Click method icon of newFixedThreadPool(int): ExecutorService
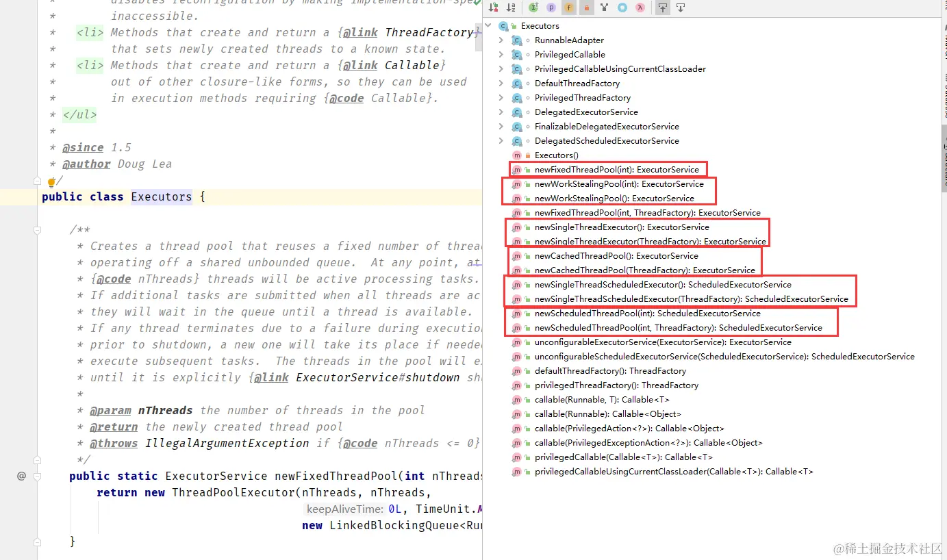This screenshot has height=560, width=947. (x=517, y=170)
